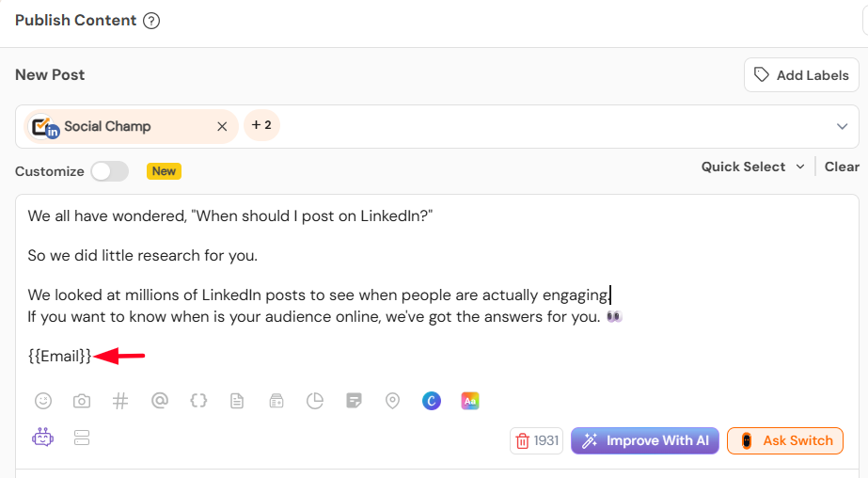Click the Clear link
Image resolution: width=868 pixels, height=478 pixels.
pyautogui.click(x=842, y=167)
